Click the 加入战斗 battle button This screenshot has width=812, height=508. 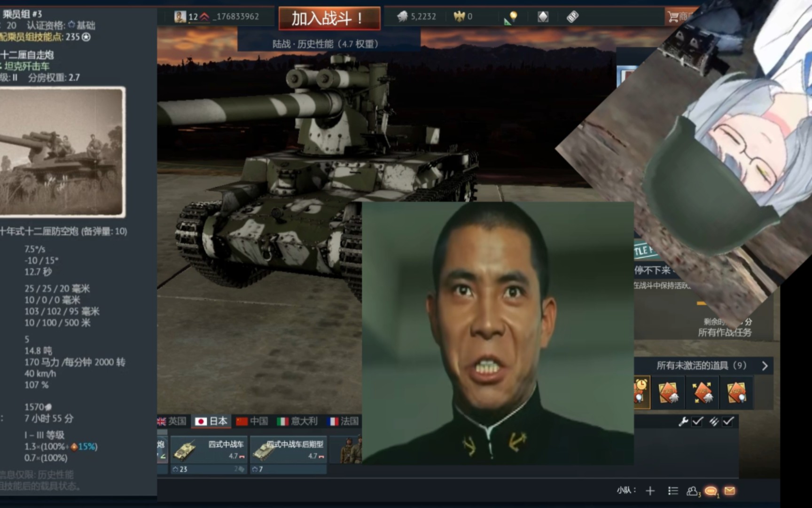pos(329,18)
